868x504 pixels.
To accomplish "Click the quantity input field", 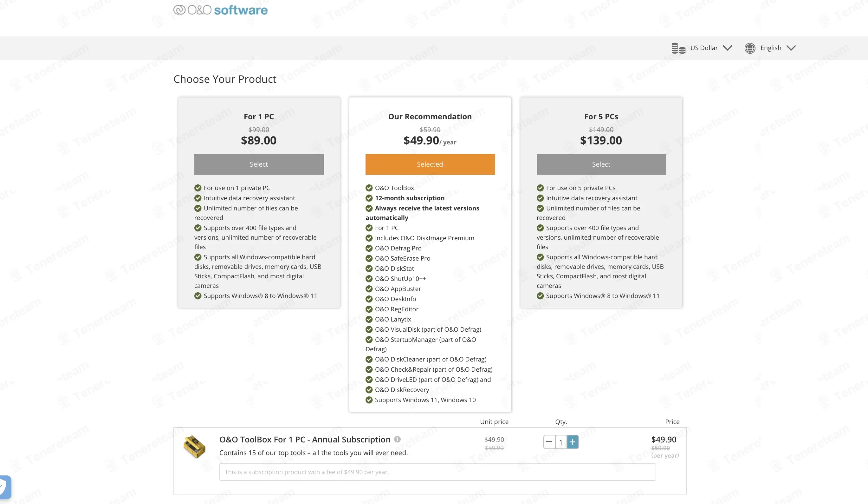I will pyautogui.click(x=560, y=442).
